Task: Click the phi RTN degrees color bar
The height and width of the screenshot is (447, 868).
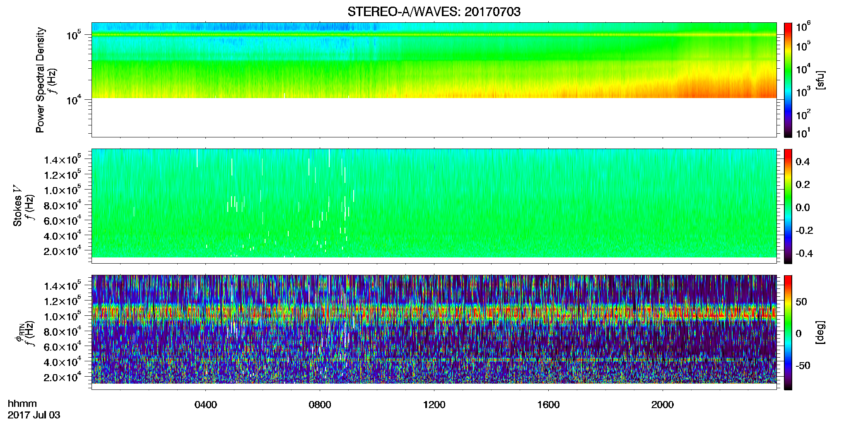Action: 788,332
